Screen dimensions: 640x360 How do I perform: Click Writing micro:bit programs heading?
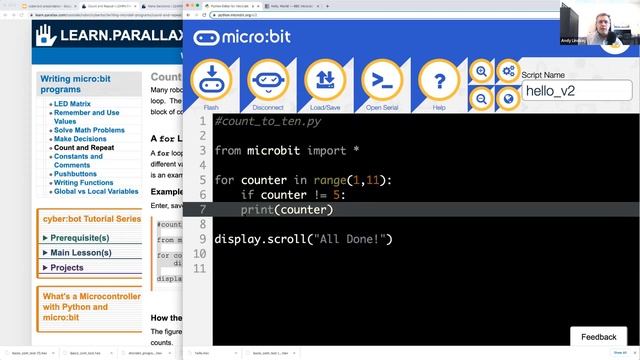pos(76,84)
